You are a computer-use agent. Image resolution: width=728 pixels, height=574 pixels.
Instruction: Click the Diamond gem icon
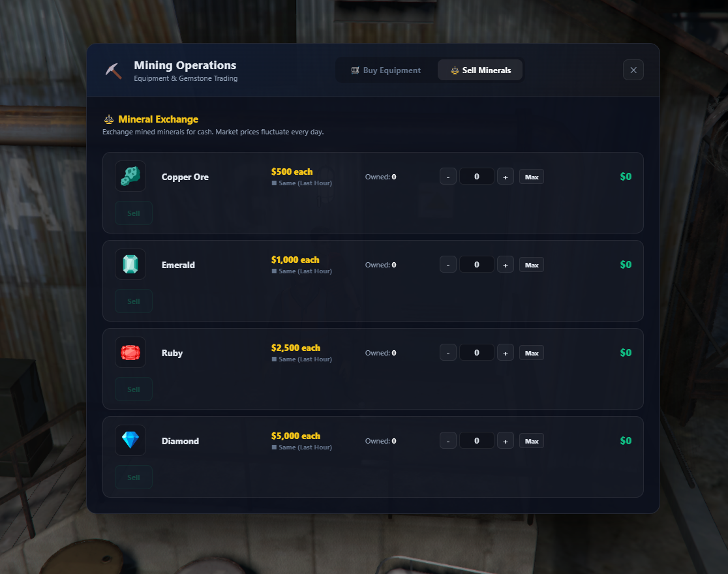click(130, 440)
